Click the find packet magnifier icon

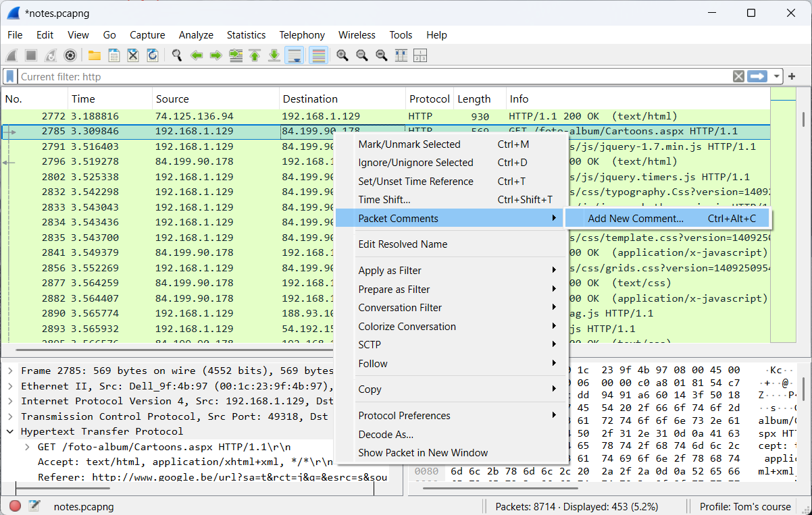[177, 55]
